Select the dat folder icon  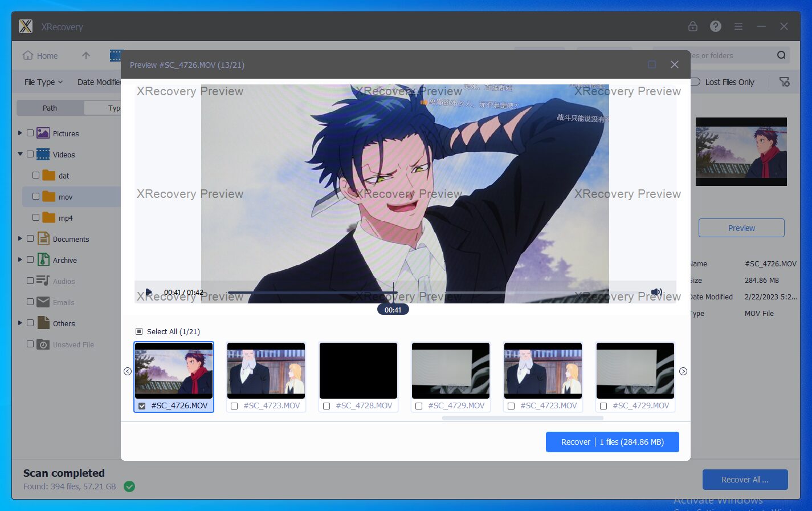tap(49, 176)
